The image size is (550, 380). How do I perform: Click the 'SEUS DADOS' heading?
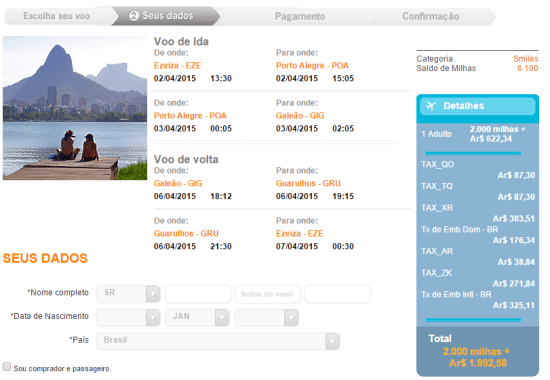(45, 259)
